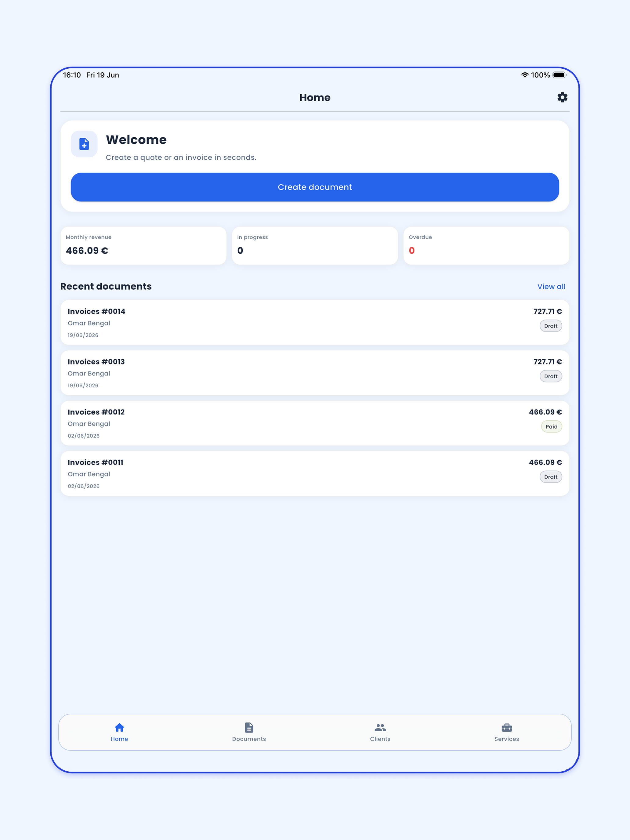Click the Home page title

(315, 98)
